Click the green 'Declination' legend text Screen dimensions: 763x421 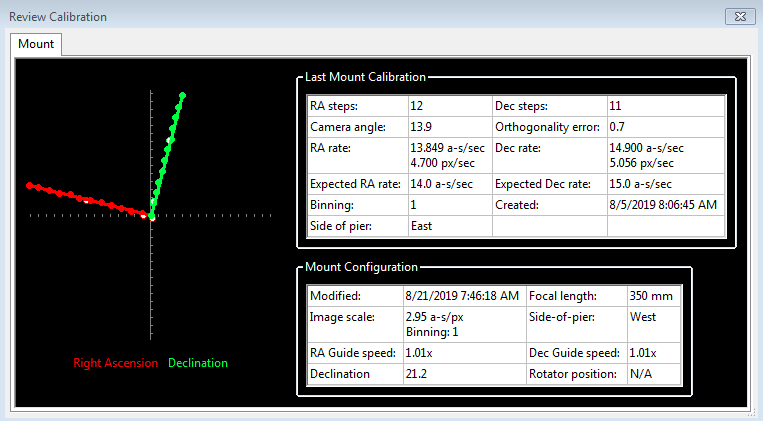pos(198,363)
